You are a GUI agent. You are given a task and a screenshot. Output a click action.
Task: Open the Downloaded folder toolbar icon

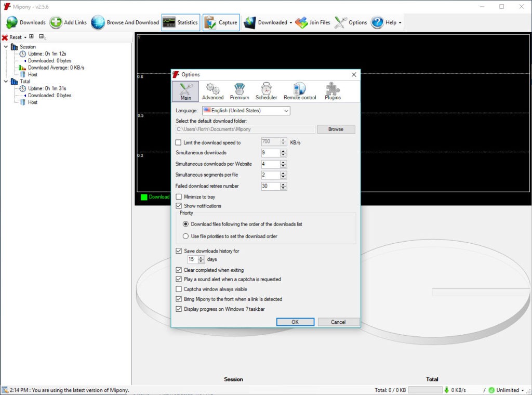coord(250,22)
